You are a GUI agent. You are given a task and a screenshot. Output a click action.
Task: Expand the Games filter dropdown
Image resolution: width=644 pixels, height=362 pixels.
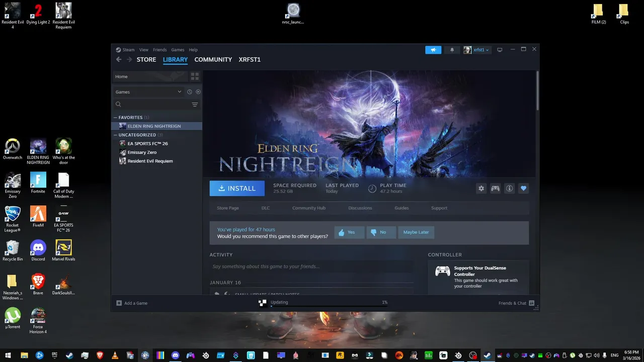pyautogui.click(x=148, y=92)
